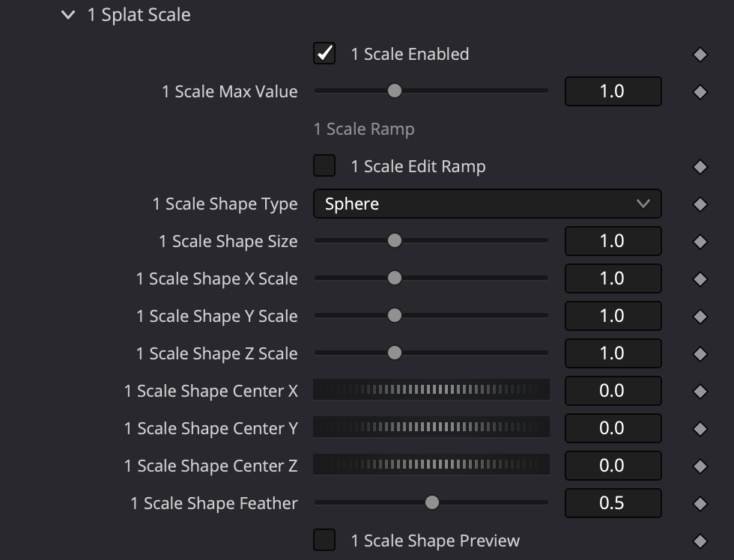Image resolution: width=734 pixels, height=560 pixels.
Task: Click keyframe diamond for 1 Scale Shape Preview
Action: [x=700, y=541]
